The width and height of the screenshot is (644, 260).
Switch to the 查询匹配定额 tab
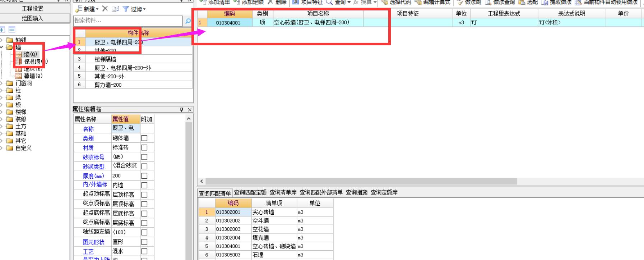click(250, 193)
